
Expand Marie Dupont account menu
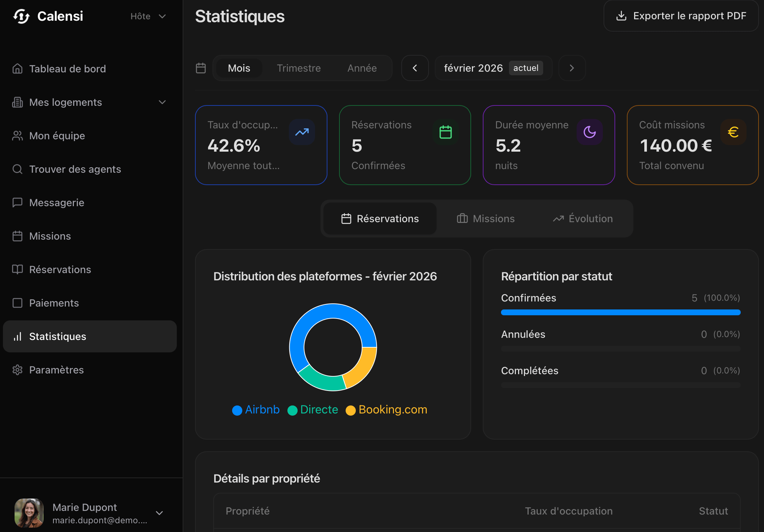159,513
